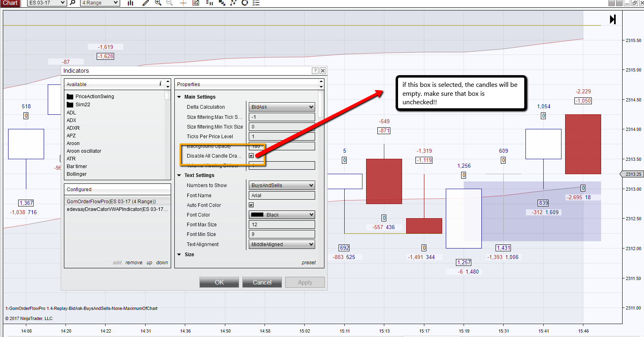The height and width of the screenshot is (337, 644).
Task: Open the bar chart style icon
Action: 130,3
